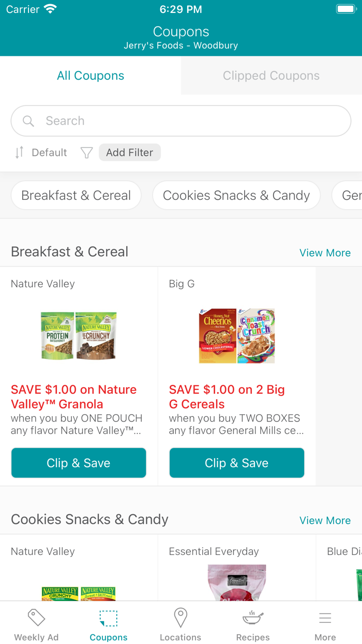Clip & Save the Nature Valley Granola coupon
This screenshot has width=362, height=644.
(x=78, y=462)
